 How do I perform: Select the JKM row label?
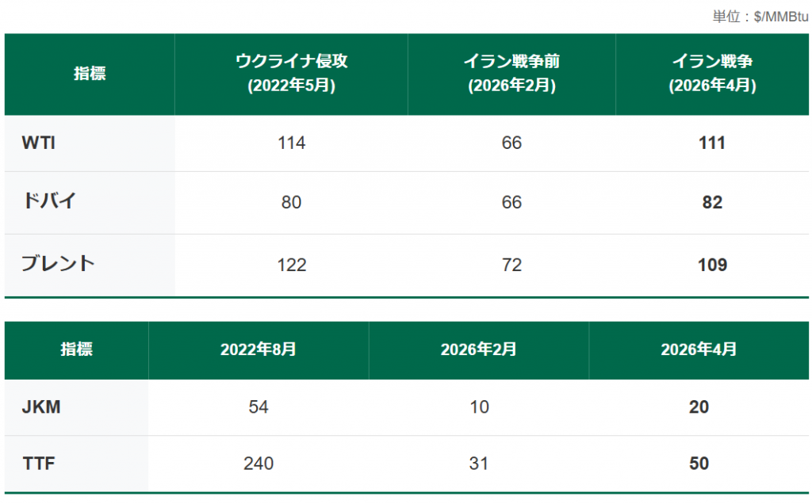pyautogui.click(x=41, y=407)
